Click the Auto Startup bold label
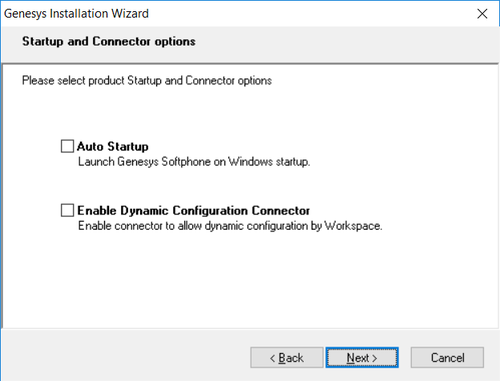The width and height of the screenshot is (500, 381). pos(113,146)
